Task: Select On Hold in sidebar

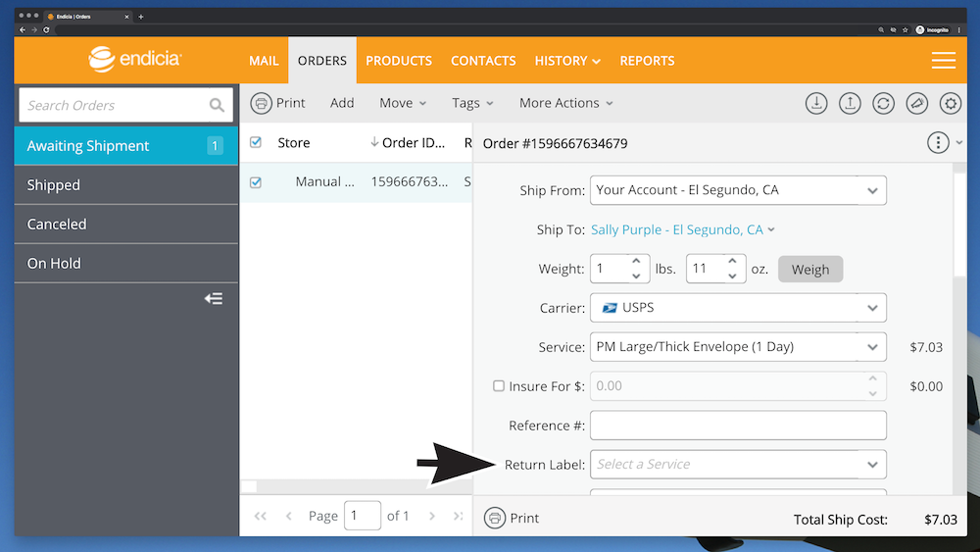Action: point(126,263)
